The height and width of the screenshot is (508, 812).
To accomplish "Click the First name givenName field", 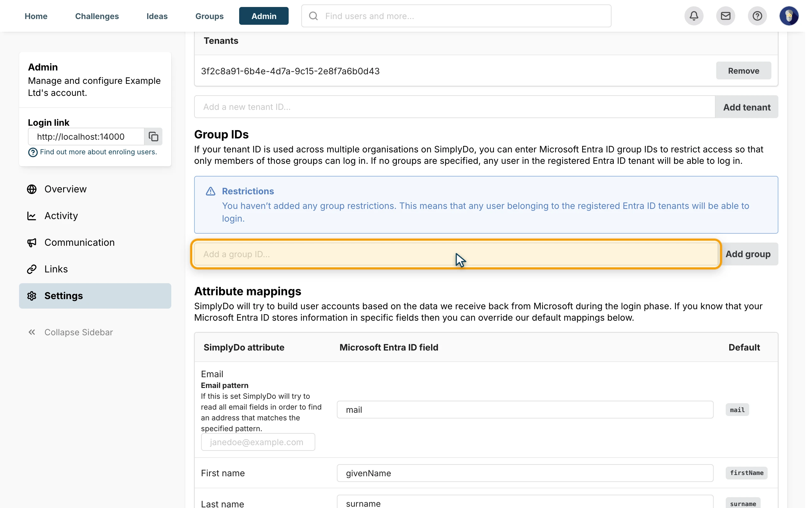I will [525, 473].
